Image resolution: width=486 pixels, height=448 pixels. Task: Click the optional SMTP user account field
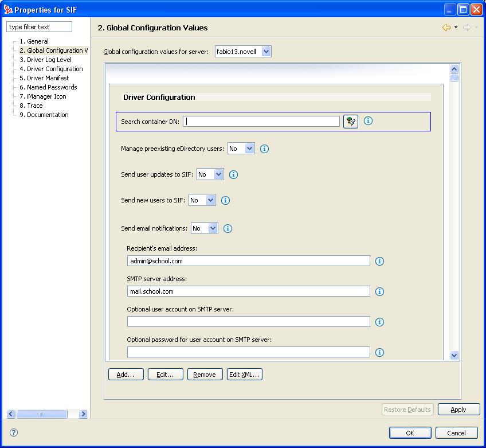(248, 322)
